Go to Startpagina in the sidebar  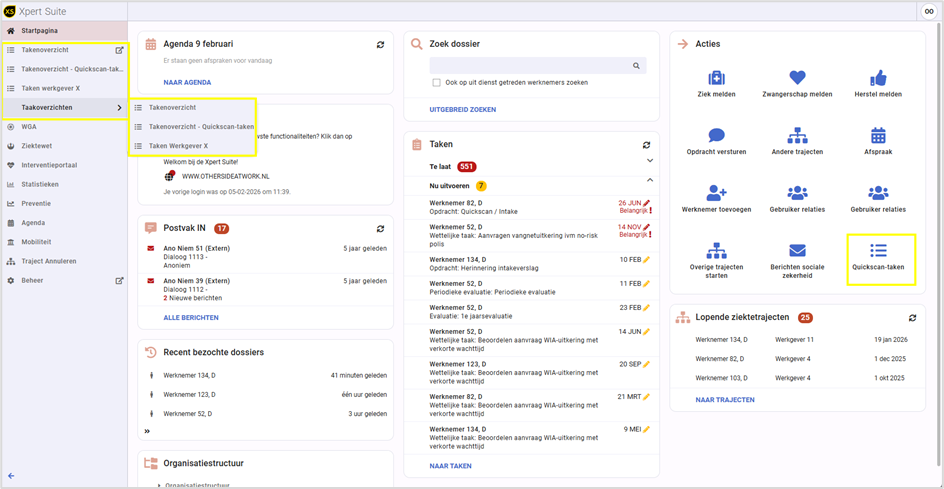(64, 31)
